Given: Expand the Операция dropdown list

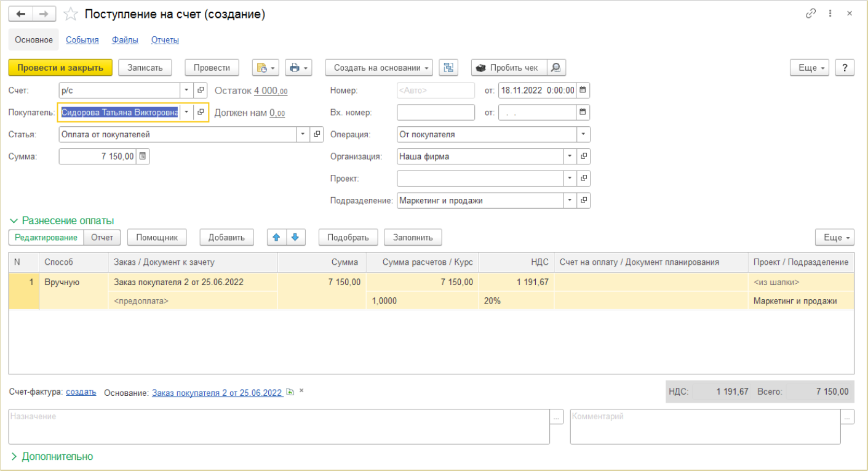Looking at the screenshot, I should tap(583, 134).
